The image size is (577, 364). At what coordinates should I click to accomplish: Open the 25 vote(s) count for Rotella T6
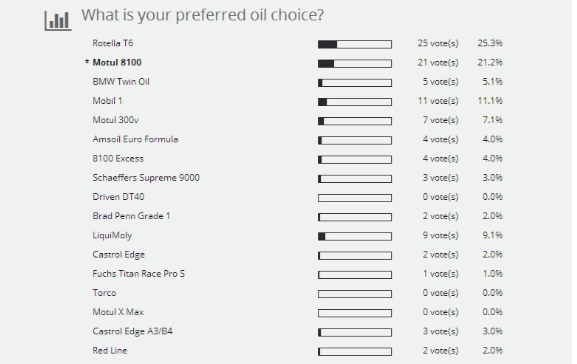pos(438,43)
